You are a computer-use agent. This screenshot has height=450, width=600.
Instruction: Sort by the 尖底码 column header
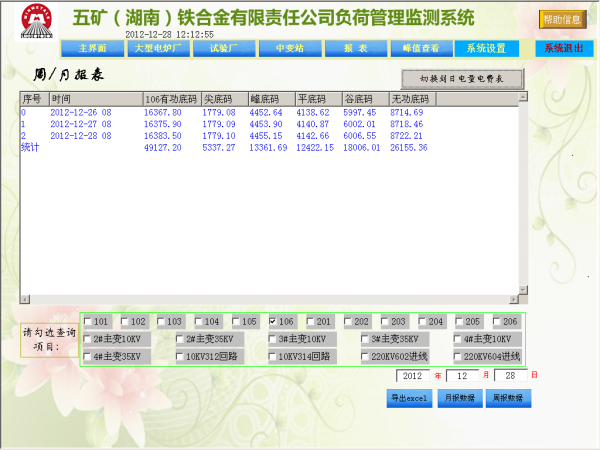pyautogui.click(x=222, y=99)
